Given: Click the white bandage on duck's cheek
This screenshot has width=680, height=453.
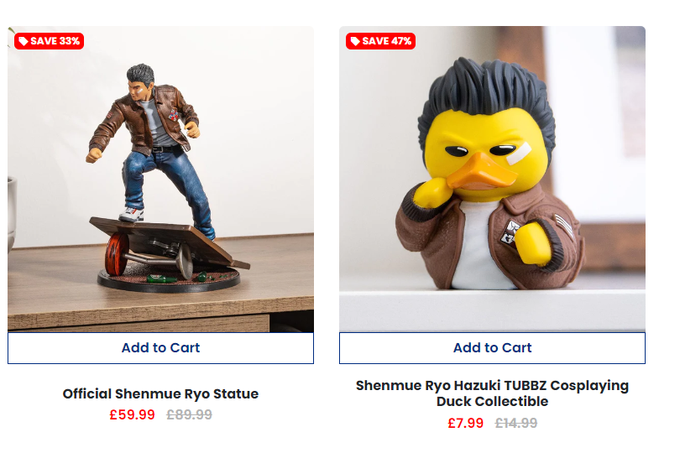Looking at the screenshot, I should 519,154.
